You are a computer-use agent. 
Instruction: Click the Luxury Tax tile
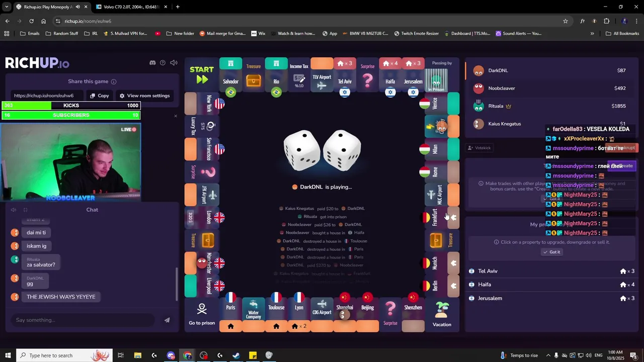tap(202, 126)
